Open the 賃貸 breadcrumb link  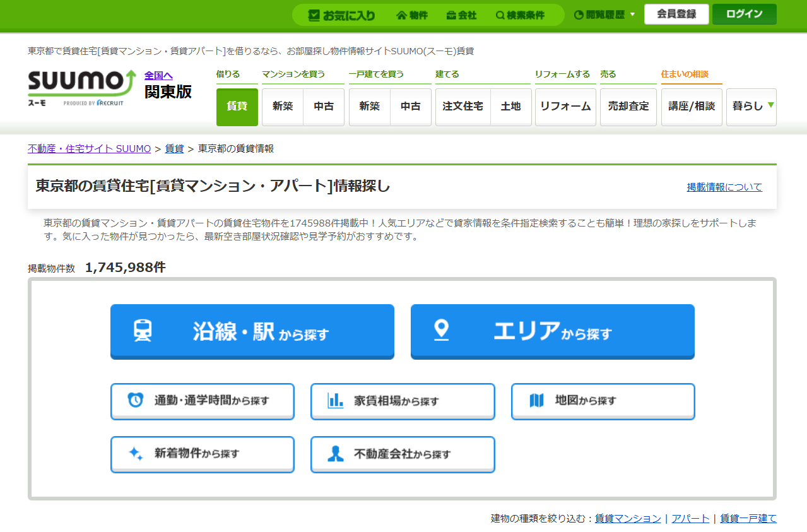(x=174, y=149)
